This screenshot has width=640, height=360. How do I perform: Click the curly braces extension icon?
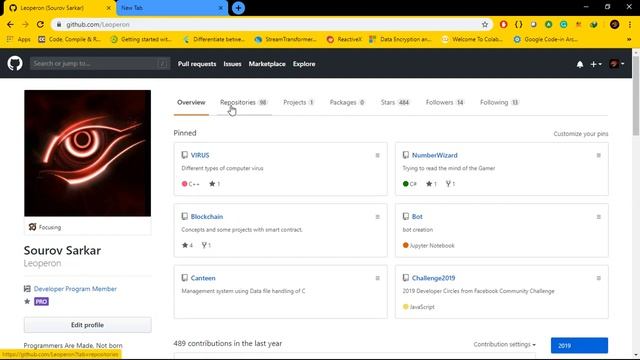click(x=518, y=24)
